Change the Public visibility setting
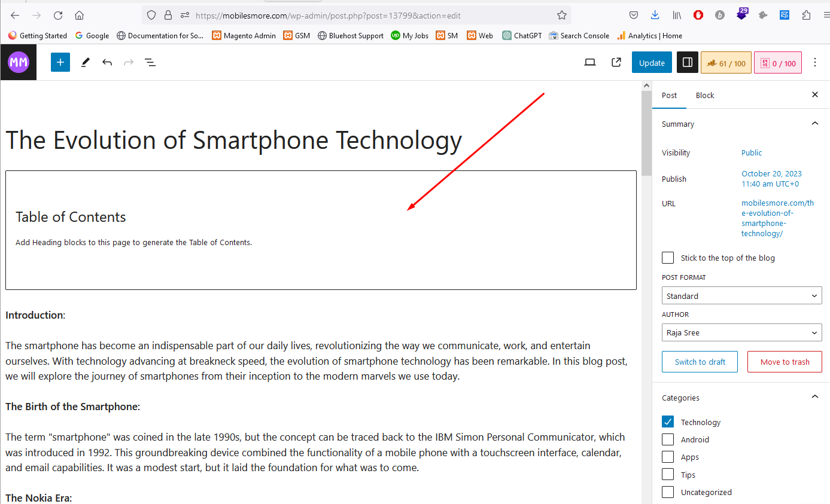The width and height of the screenshot is (830, 504). tap(752, 152)
